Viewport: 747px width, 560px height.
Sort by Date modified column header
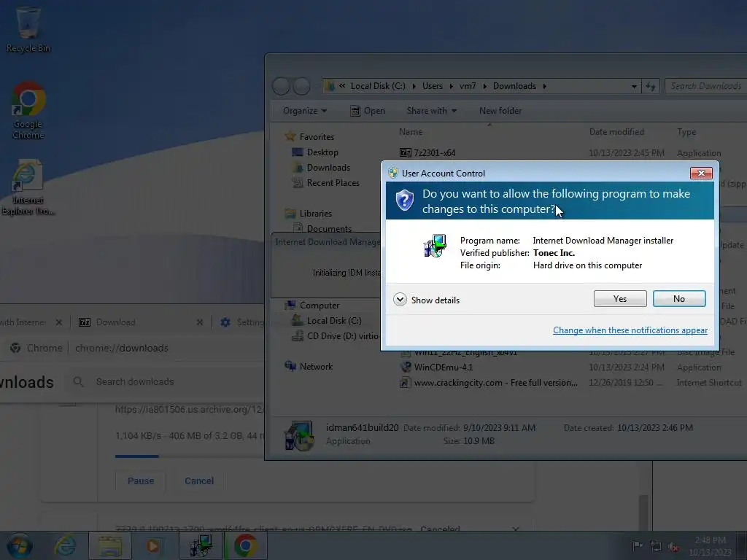click(x=616, y=132)
